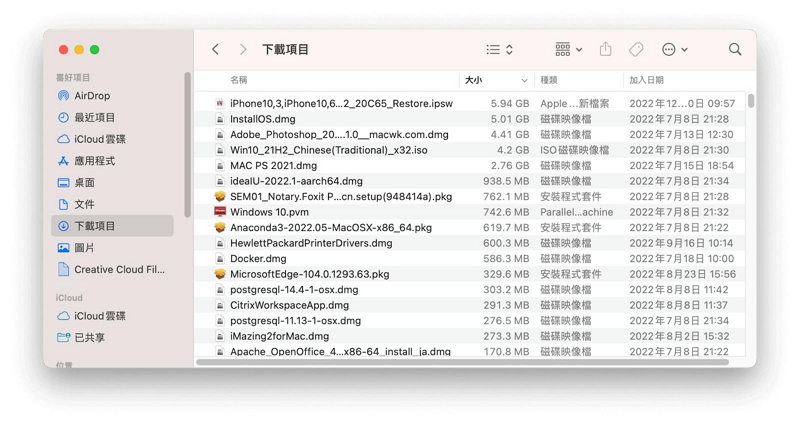Click date 2022年9月16日 10:14
This screenshot has width=800, height=425.
[x=681, y=243]
